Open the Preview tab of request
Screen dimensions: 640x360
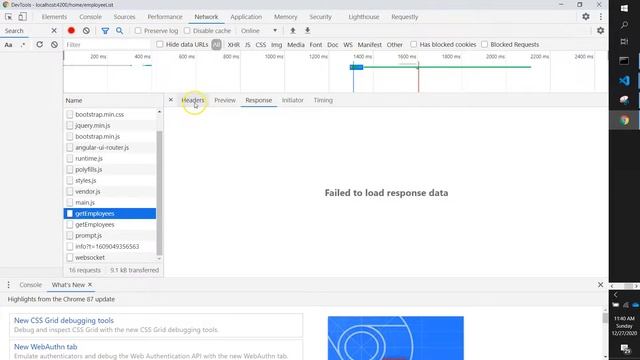coord(225,100)
